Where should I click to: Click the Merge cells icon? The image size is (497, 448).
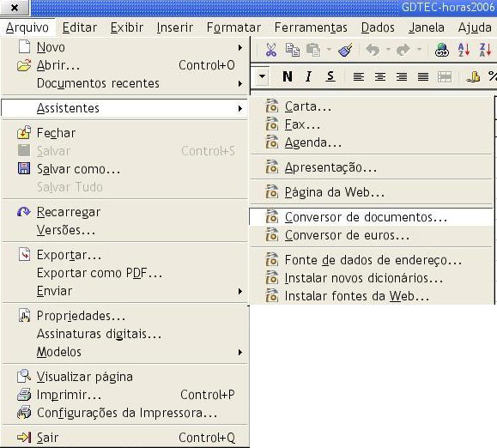(x=445, y=76)
